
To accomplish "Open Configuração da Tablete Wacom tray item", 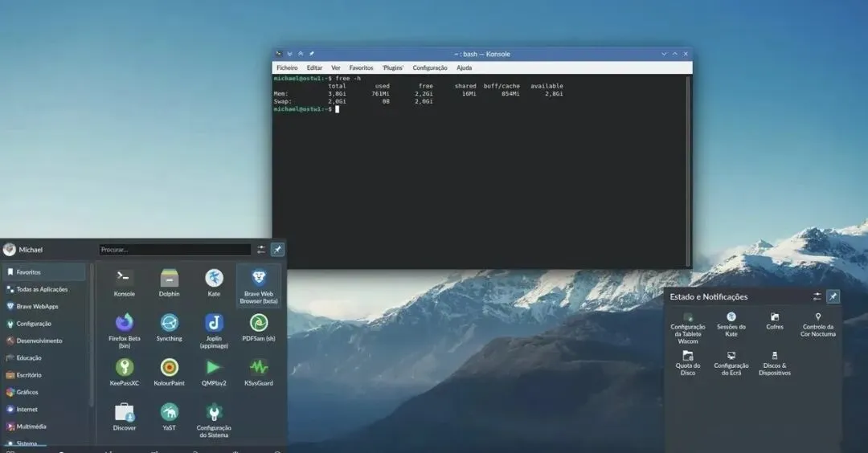I will click(687, 328).
